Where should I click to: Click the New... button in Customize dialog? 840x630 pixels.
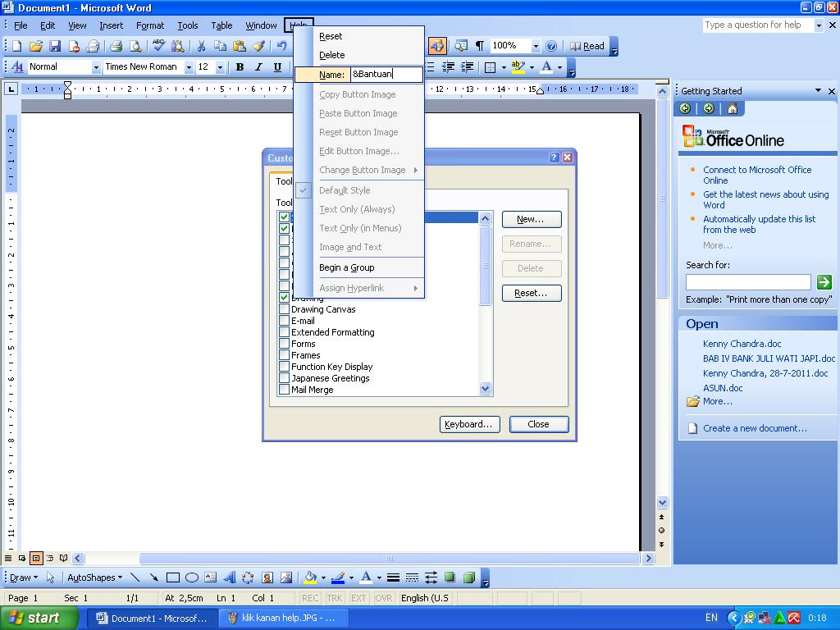click(532, 219)
